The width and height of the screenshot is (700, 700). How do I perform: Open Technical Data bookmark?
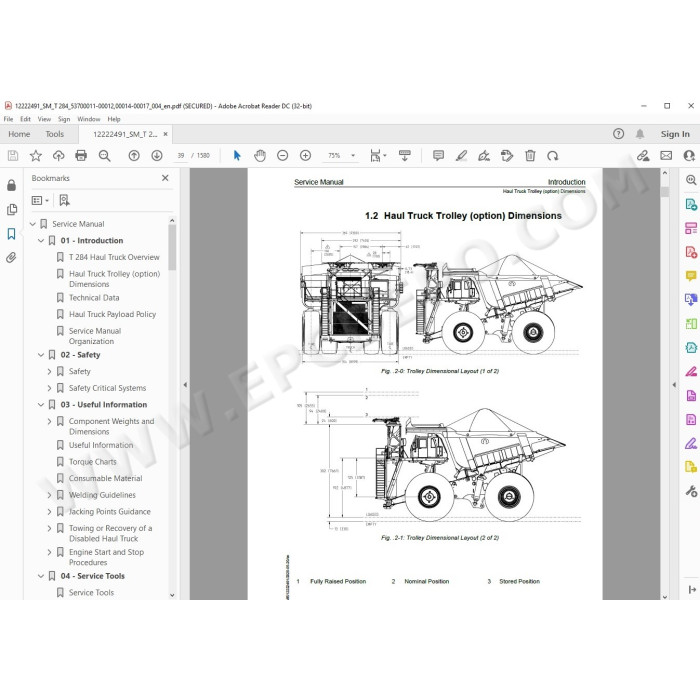[94, 298]
